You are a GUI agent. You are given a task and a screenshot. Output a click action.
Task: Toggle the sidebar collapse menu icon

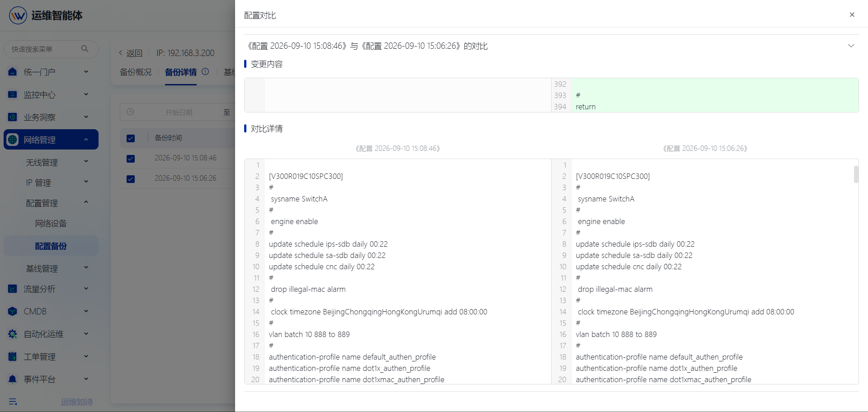point(13,402)
